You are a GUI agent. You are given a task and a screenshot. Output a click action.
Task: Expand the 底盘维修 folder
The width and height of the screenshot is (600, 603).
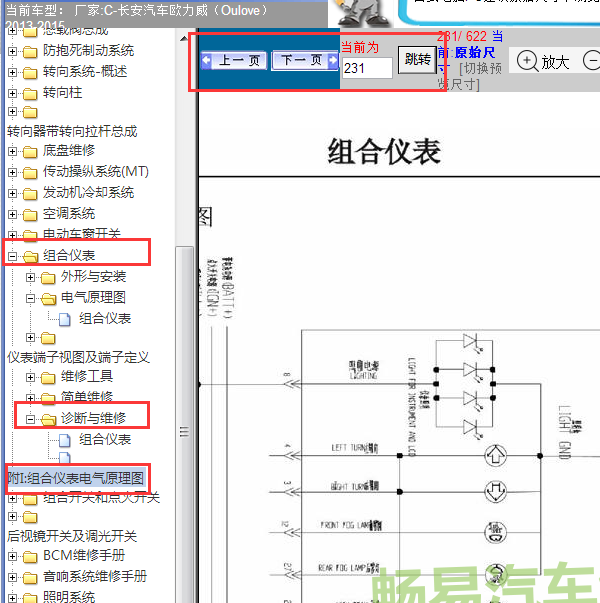click(x=12, y=151)
